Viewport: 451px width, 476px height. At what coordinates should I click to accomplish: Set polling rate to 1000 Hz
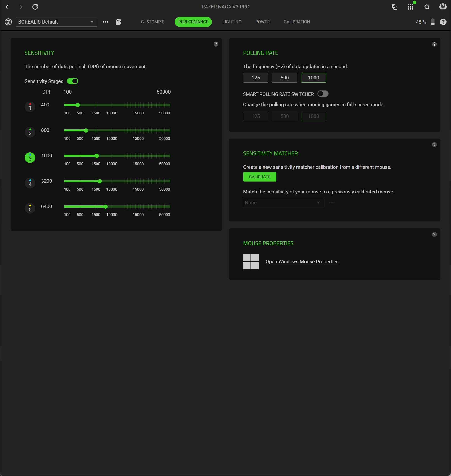click(313, 78)
